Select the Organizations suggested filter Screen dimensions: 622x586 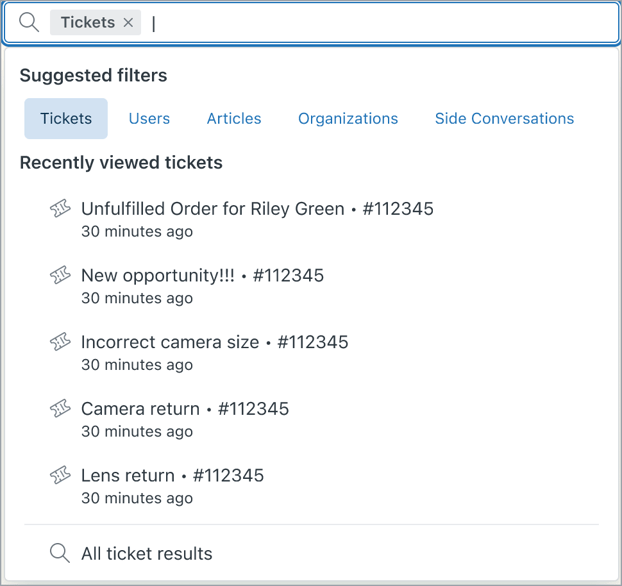point(348,119)
